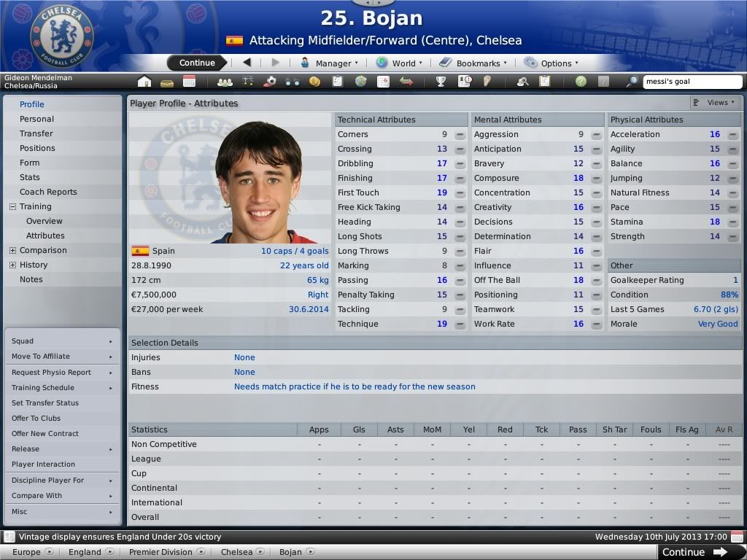The width and height of the screenshot is (747, 560).
Task: Toggle the minus button next to Composure
Action: 596,179
